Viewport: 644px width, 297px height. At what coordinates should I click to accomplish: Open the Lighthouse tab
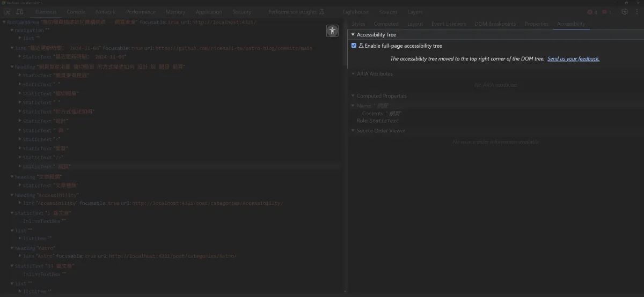click(355, 12)
